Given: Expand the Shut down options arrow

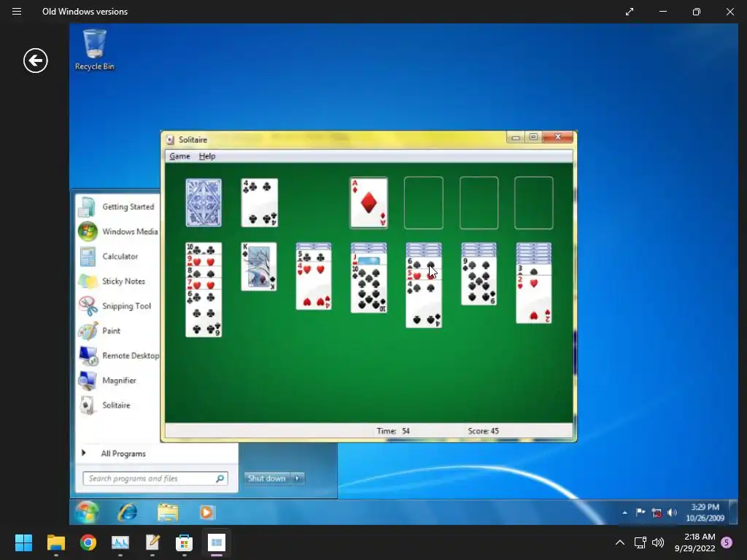Looking at the screenshot, I should tap(298, 478).
